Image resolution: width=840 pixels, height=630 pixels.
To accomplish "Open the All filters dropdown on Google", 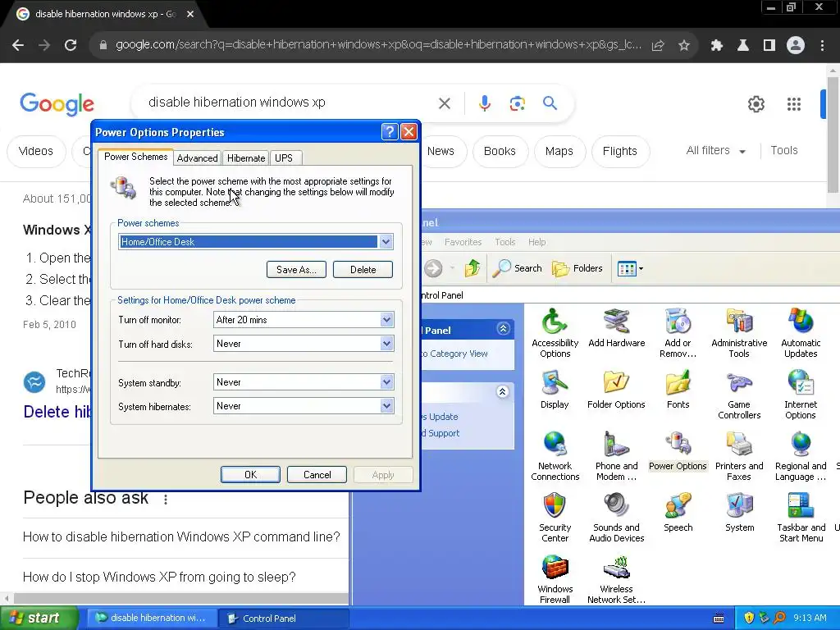I will 715,151.
